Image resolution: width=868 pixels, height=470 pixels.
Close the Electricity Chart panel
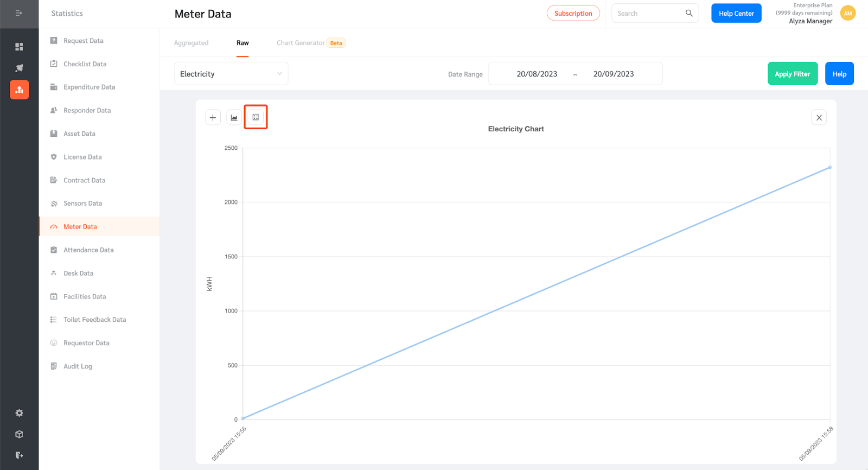819,117
